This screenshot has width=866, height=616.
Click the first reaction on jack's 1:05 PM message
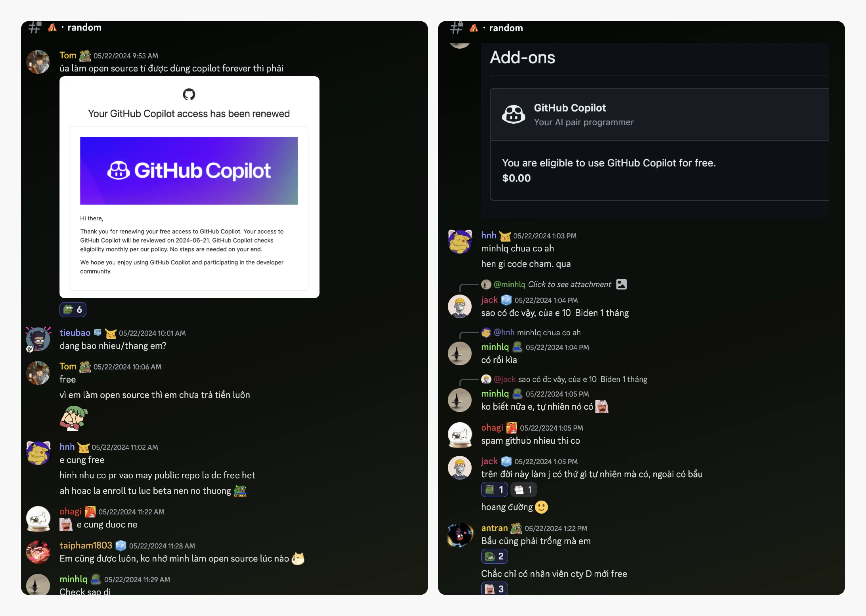[x=494, y=489]
